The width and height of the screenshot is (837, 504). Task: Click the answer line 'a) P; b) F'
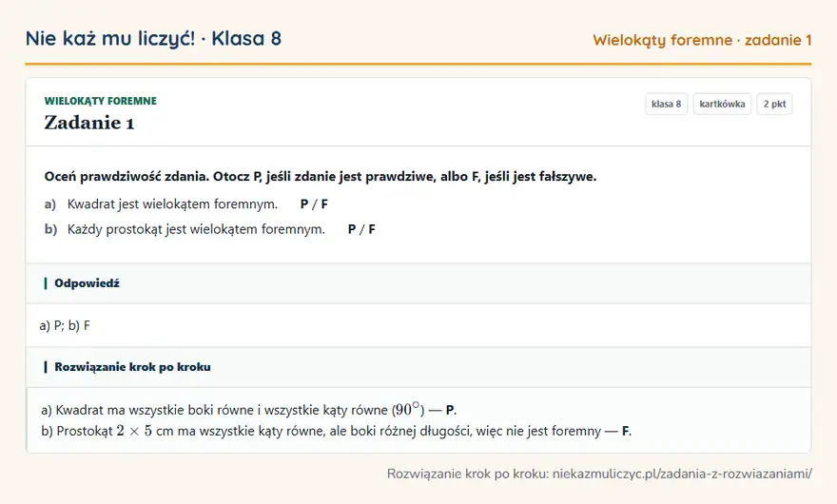point(65,325)
